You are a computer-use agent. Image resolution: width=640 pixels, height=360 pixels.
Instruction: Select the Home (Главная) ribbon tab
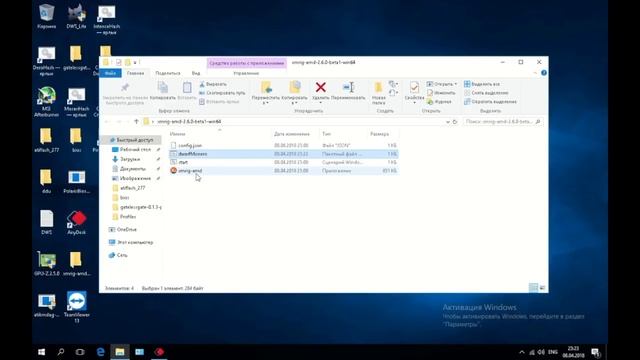(136, 73)
